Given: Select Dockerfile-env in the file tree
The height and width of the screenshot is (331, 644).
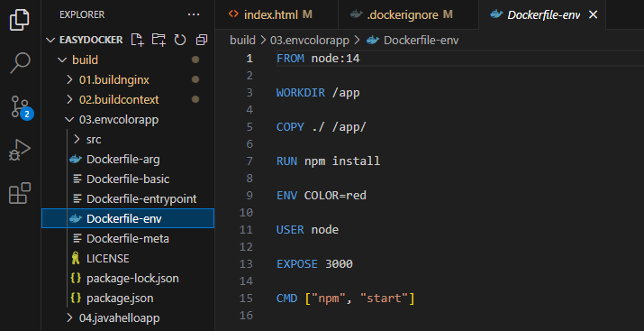Looking at the screenshot, I should [x=128, y=218].
